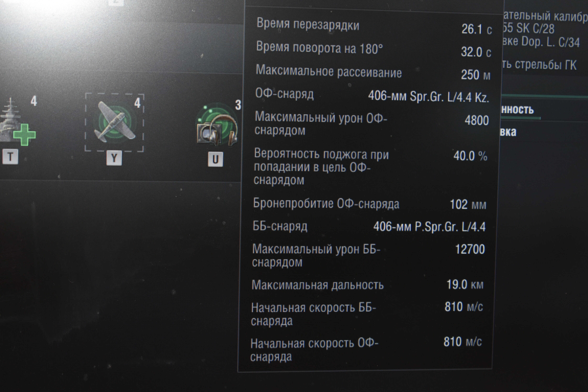Click the Максимальное рассеивание 250 м row
The image size is (588, 392).
click(373, 73)
